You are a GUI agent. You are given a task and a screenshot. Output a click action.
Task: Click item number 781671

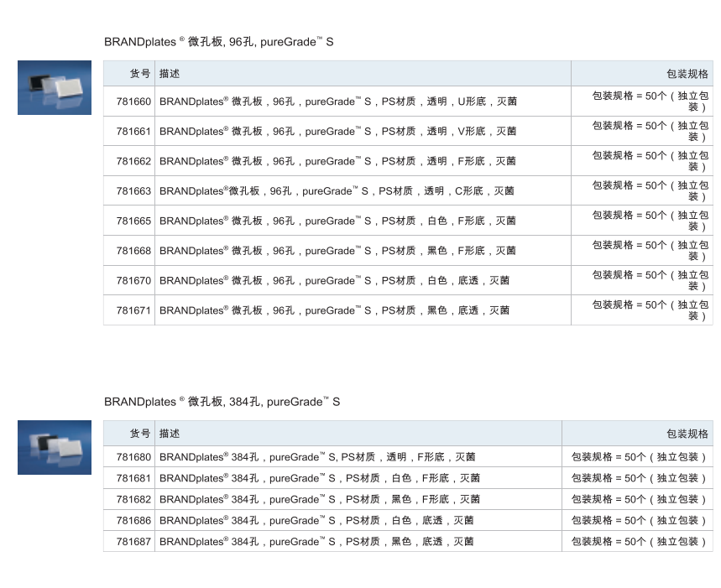[133, 310]
